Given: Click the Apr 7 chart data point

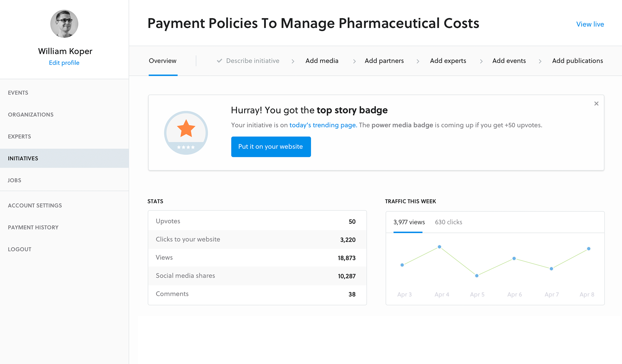Looking at the screenshot, I should (551, 269).
